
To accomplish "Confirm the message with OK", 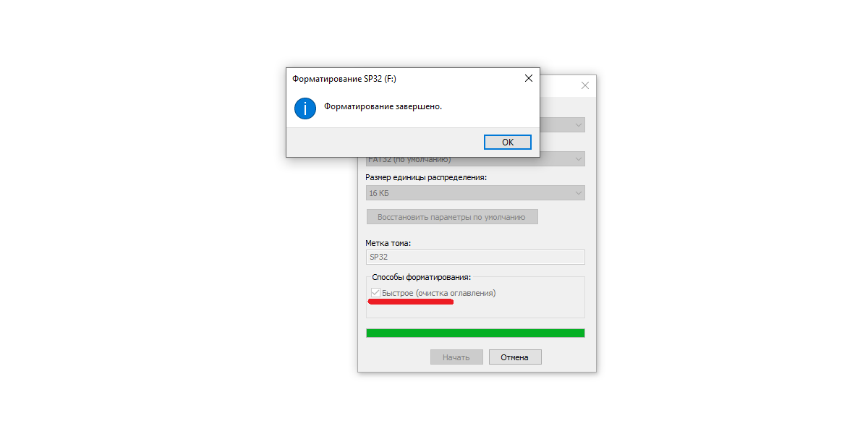I will coord(508,142).
